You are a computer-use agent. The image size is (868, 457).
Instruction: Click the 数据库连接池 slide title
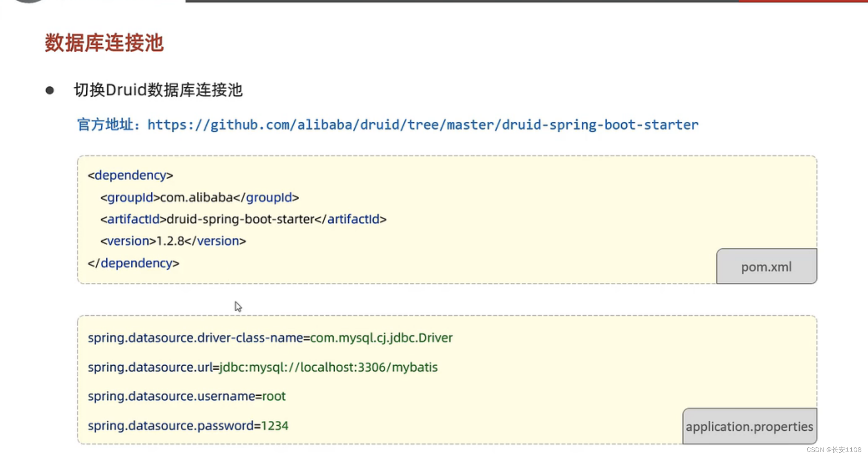click(104, 43)
